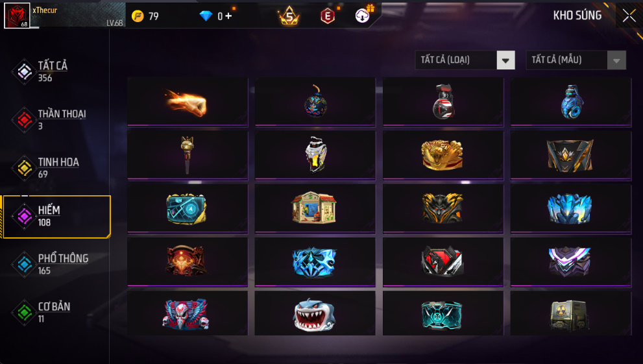Select the shark mouth loot box skin
The height and width of the screenshot is (364, 643).
pos(315,313)
